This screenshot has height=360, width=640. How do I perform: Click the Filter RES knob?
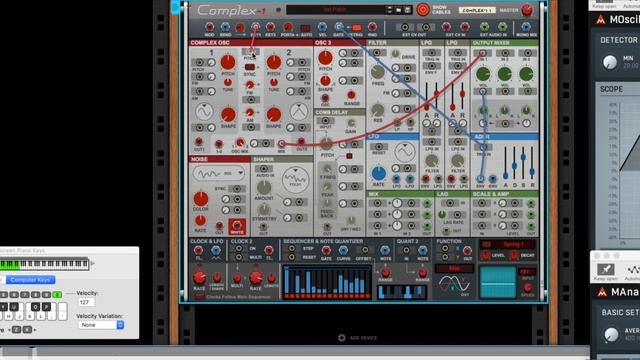[x=378, y=110]
